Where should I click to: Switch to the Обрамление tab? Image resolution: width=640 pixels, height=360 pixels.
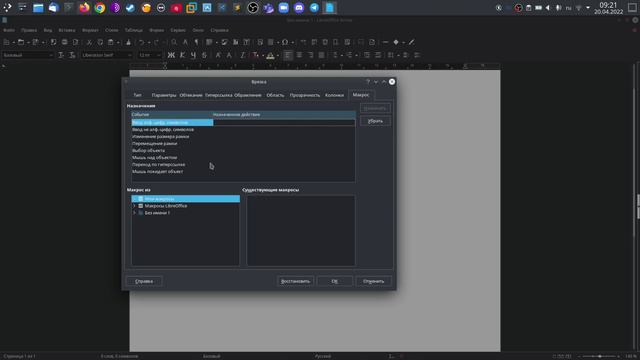pos(248,95)
